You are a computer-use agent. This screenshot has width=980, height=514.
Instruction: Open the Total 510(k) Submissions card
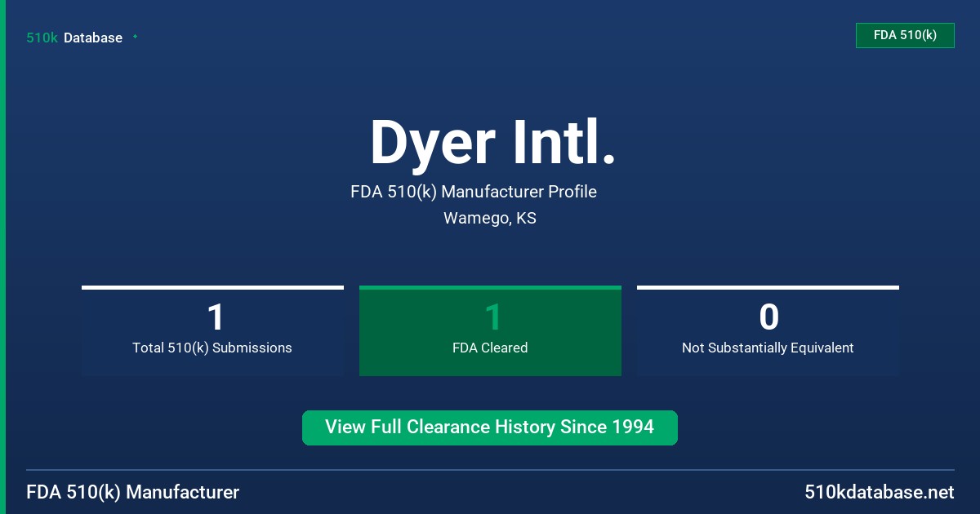tap(212, 330)
